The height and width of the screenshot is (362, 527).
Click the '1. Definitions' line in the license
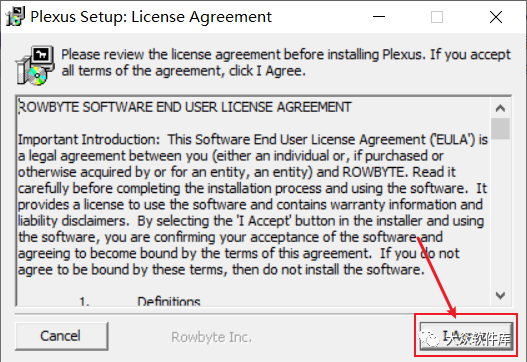pos(140,301)
